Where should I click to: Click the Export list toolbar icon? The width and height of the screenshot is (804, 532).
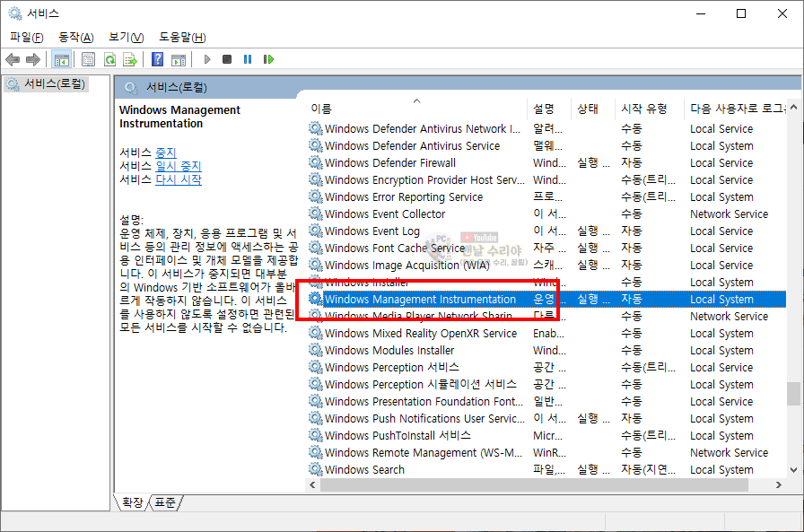130,59
